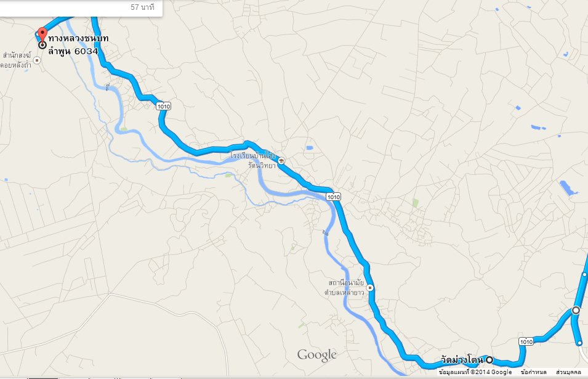
Task: Click the small white route dot below the junction
Action: (579, 343)
